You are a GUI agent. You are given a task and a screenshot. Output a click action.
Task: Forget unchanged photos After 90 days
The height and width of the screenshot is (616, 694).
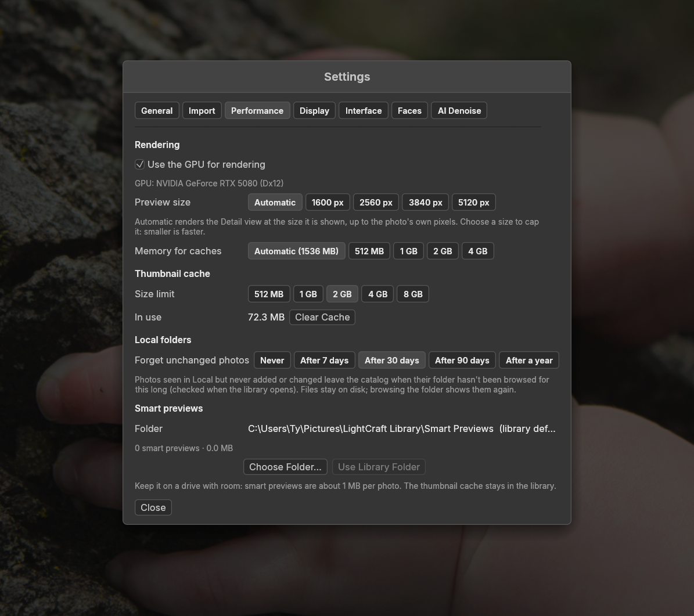tap(462, 360)
